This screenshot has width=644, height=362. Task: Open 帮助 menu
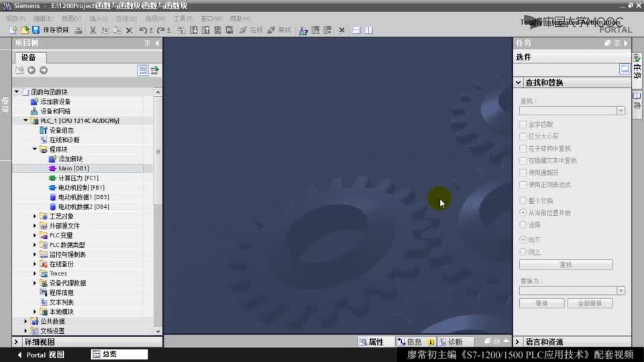point(240,19)
